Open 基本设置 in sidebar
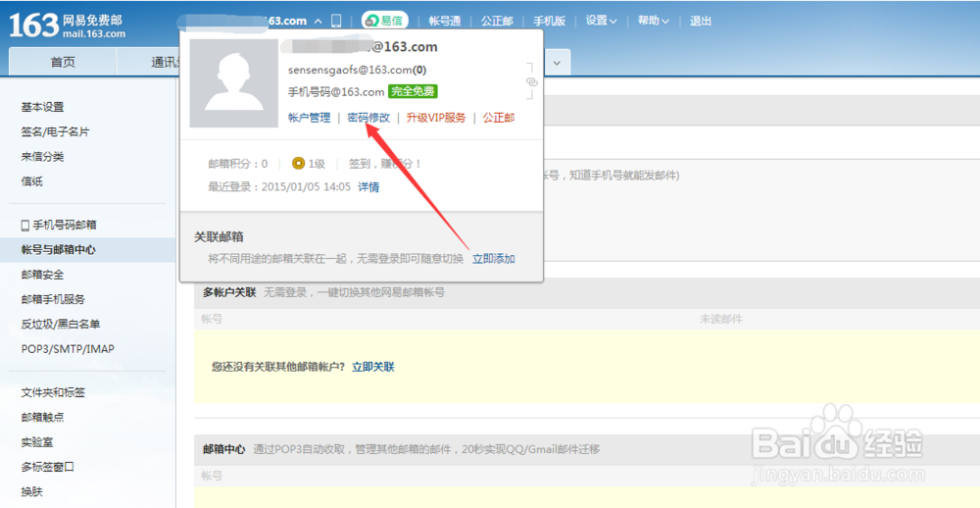Screen dimensions: 980x508 [x=42, y=107]
